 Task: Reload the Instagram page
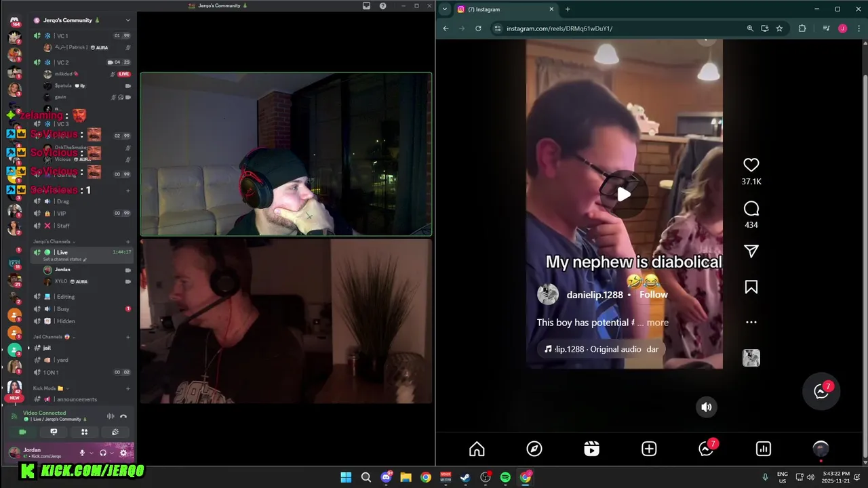click(x=478, y=28)
